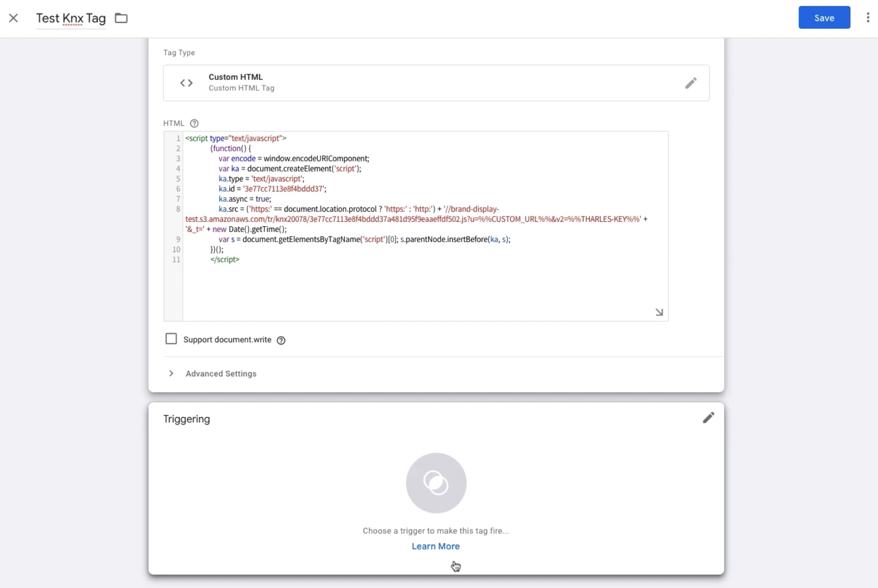Click the folder icon beside the tag name
The image size is (878, 588).
(121, 18)
